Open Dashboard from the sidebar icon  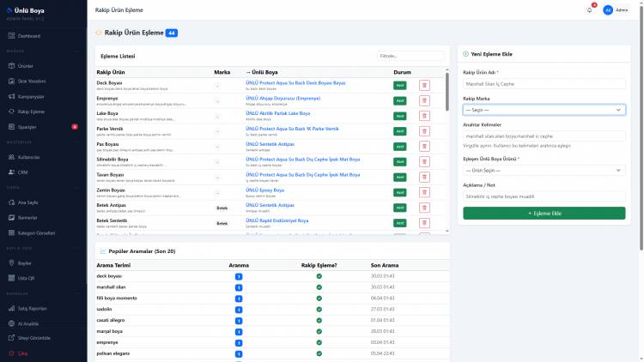tap(11, 36)
